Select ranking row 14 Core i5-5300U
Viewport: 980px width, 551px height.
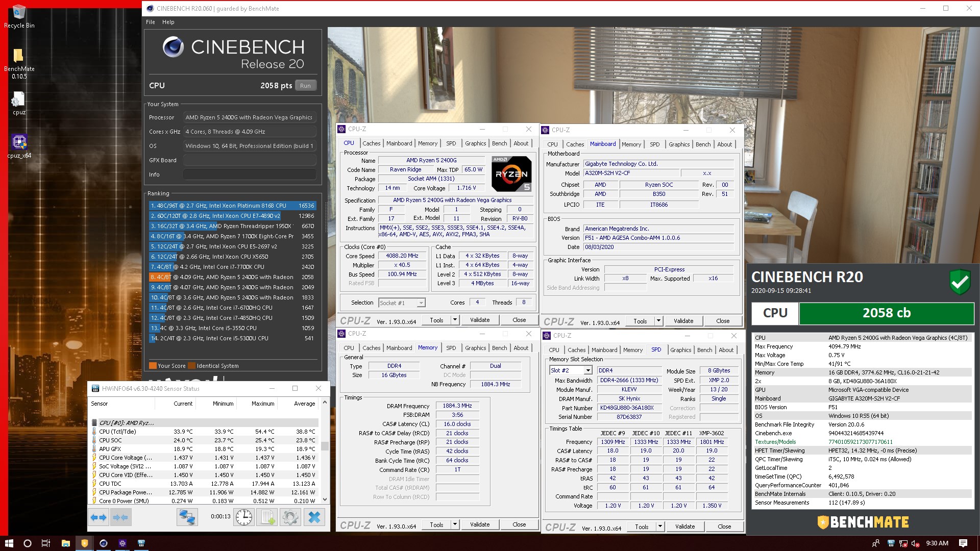tap(233, 338)
